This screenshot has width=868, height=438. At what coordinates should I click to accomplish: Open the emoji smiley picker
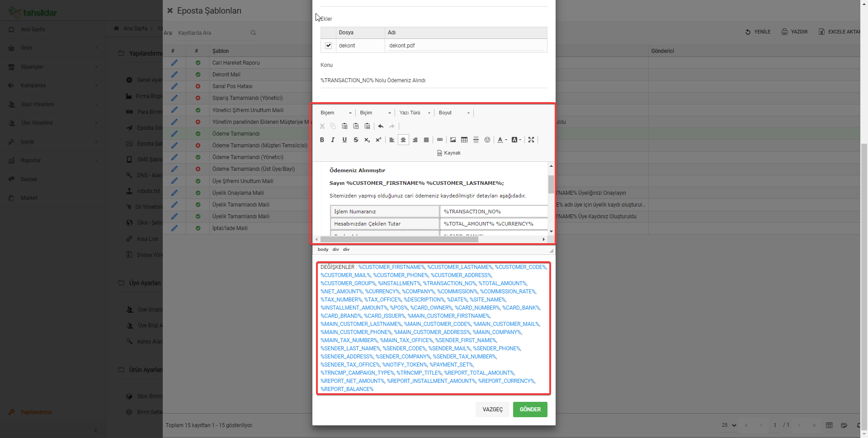487,140
